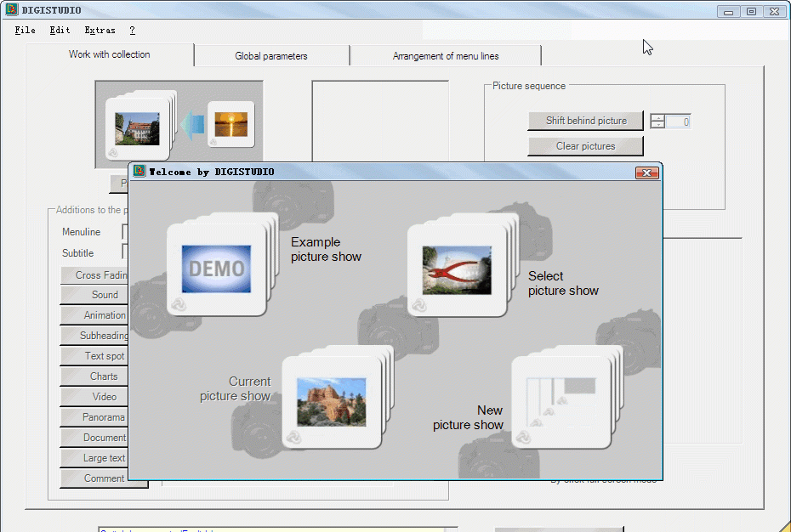Screen dimensions: 791x532
Task: Click the Welcome dialog title bar icon
Action: (139, 172)
